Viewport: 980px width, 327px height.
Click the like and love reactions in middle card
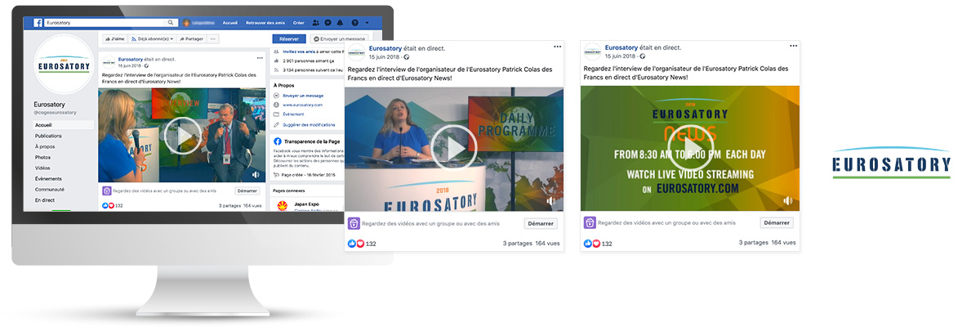point(357,244)
